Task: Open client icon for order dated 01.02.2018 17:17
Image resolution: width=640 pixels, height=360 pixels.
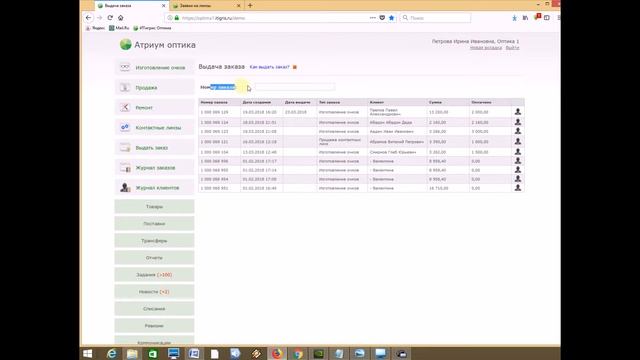Action: tap(518, 161)
